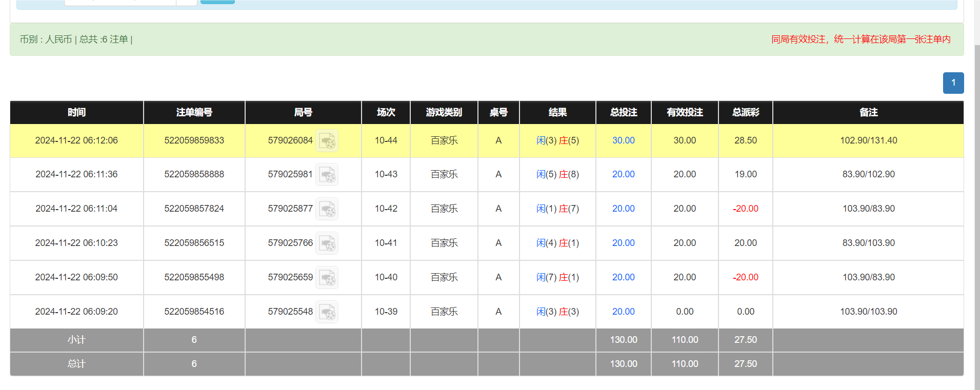Go to page 1 in pagination
980x390 pixels.
click(953, 83)
